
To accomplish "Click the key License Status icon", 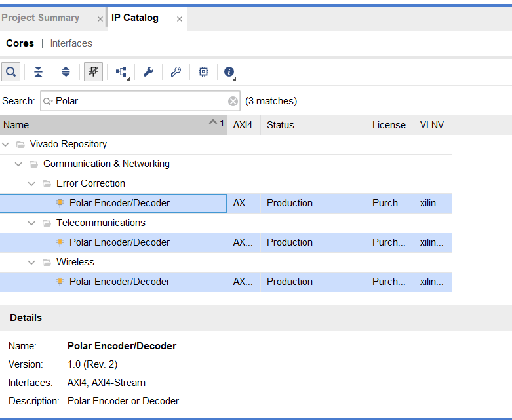I will tap(176, 72).
